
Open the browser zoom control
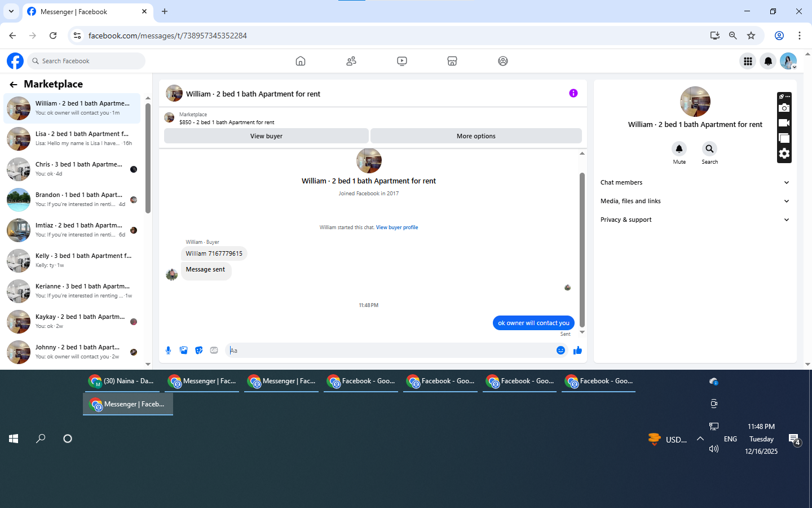(x=733, y=36)
